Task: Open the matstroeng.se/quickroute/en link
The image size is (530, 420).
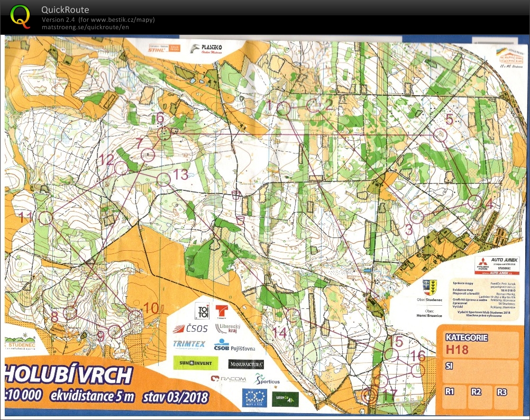Action: click(85, 28)
